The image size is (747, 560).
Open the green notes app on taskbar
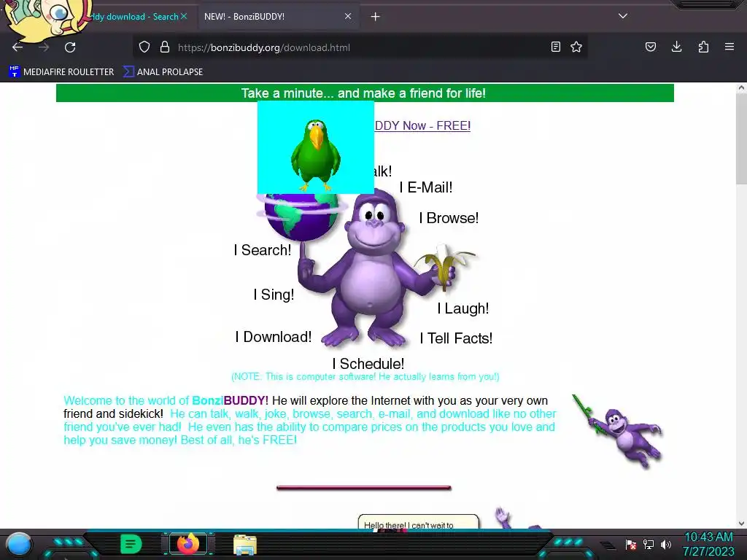click(131, 544)
